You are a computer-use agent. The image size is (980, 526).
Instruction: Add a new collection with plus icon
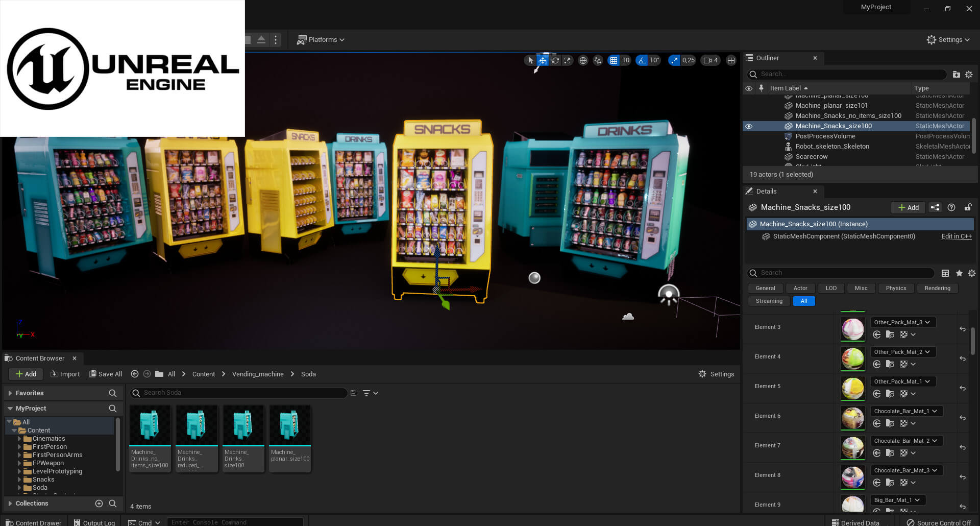(99, 504)
